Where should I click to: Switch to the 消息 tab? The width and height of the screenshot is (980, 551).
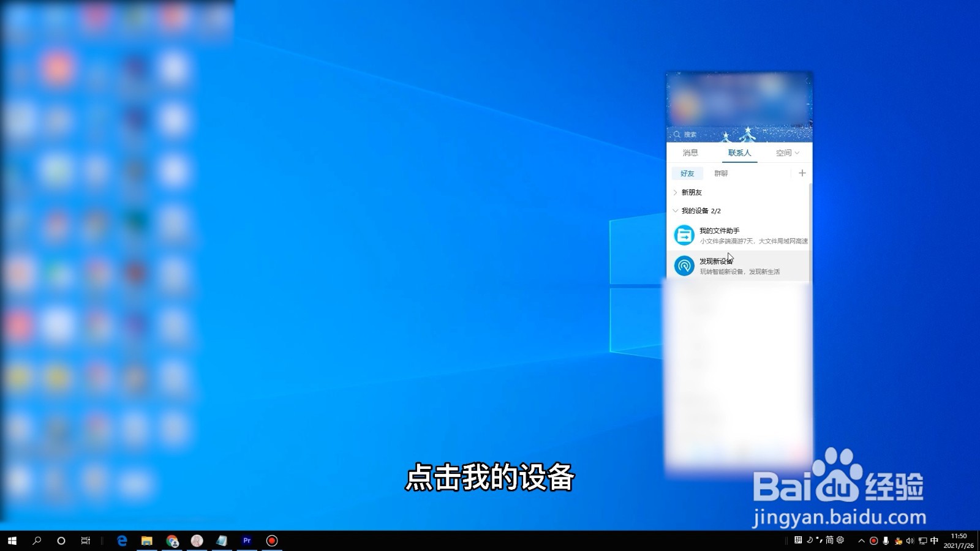pyautogui.click(x=692, y=152)
